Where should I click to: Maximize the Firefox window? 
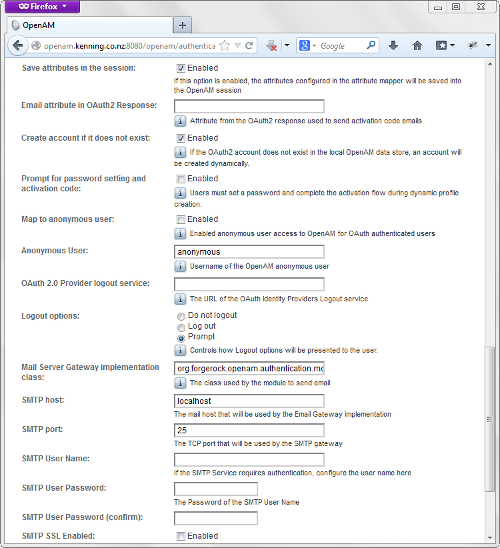[456, 7]
